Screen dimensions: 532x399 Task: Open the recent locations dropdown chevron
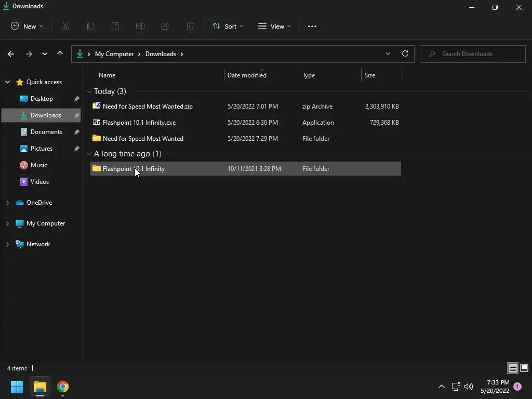click(x=45, y=54)
